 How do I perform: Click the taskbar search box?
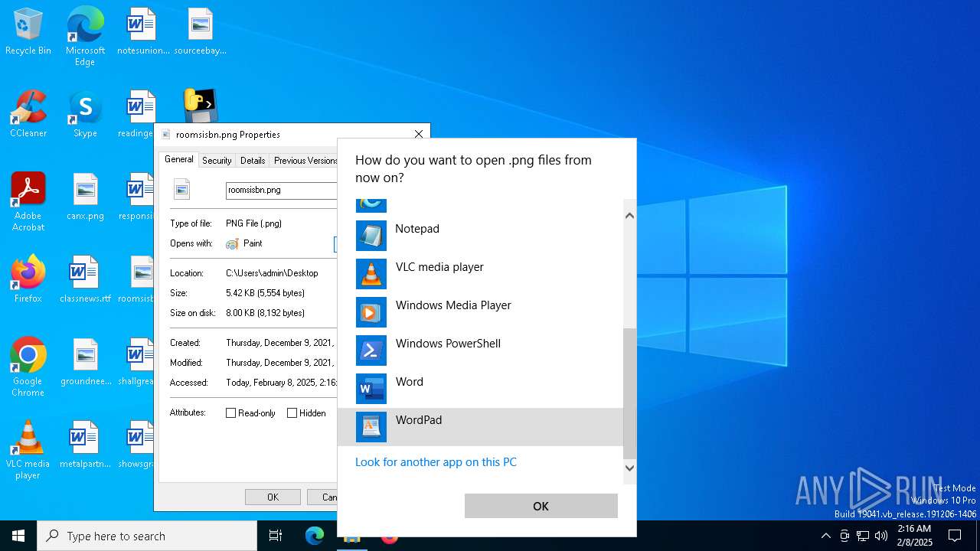[x=147, y=536]
